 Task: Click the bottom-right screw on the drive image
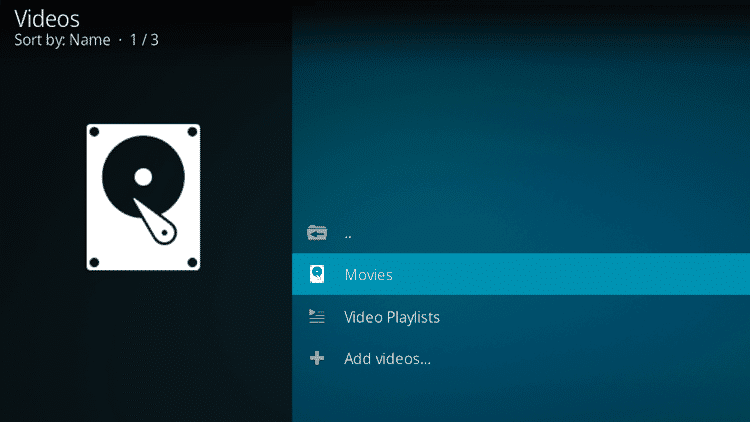click(x=192, y=262)
